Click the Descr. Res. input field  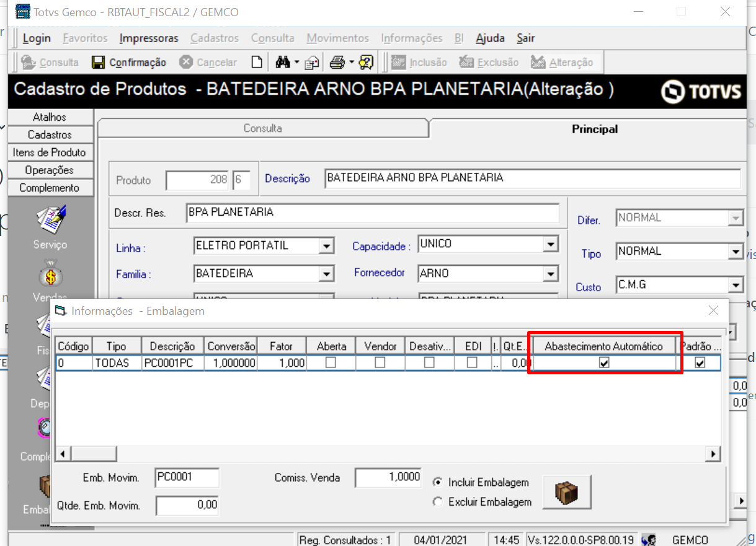[x=372, y=213]
